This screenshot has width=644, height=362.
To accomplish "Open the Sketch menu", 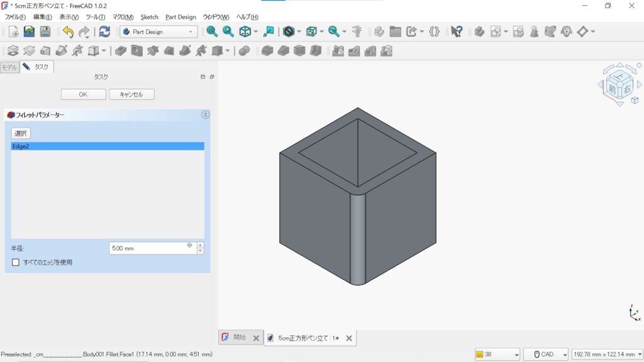I will point(150,17).
